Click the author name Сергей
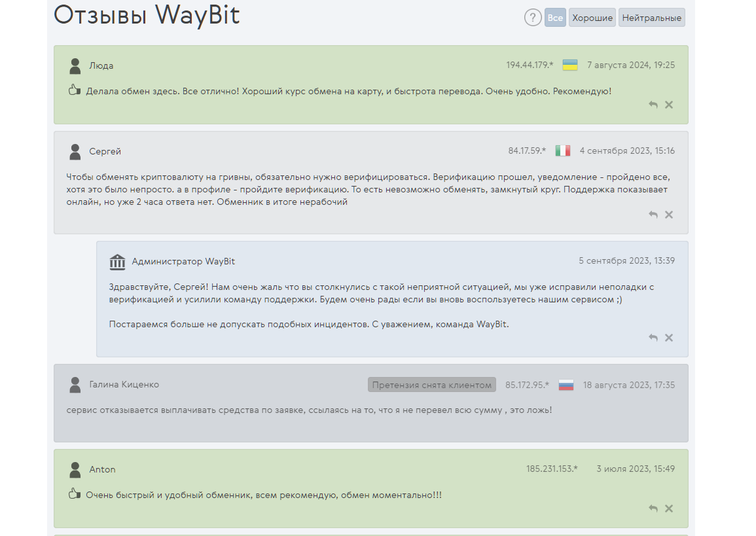This screenshot has height=536, width=756. point(105,151)
